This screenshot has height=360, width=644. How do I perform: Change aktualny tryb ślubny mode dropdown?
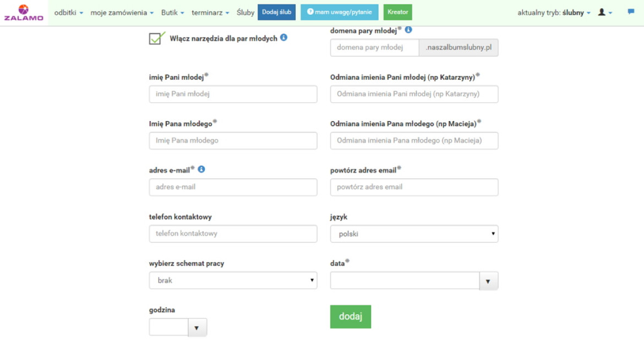(554, 13)
